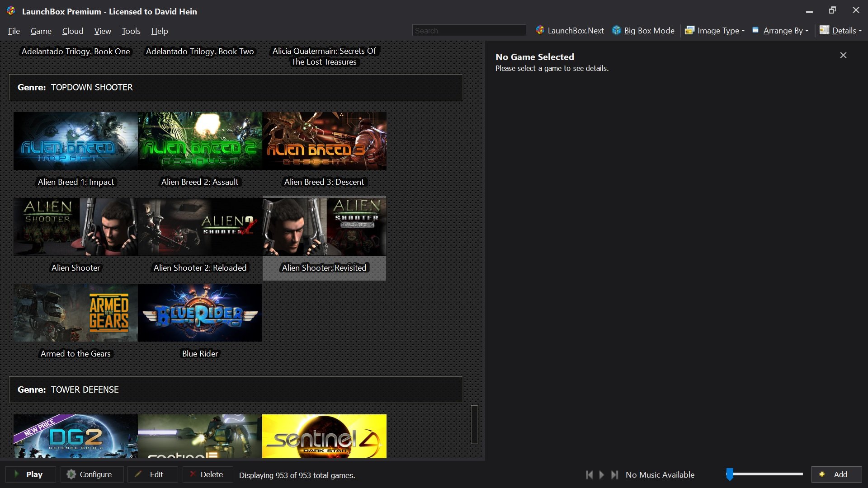Click 'Alien Shooter: Revisited' caption

pyautogui.click(x=324, y=267)
